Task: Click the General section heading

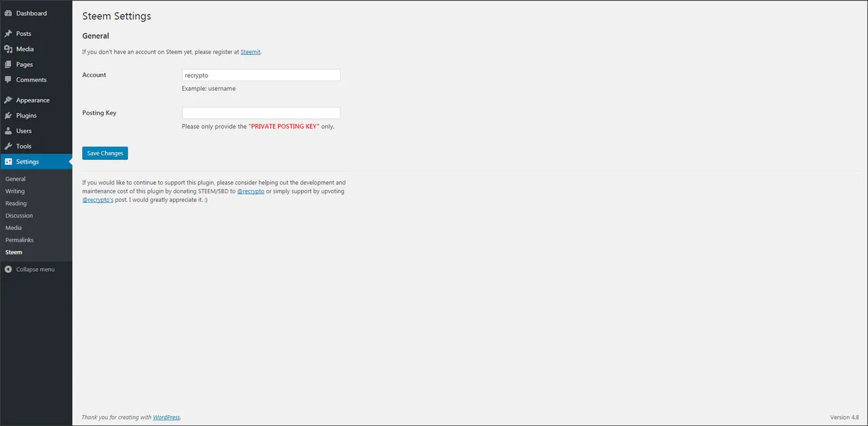Action: point(96,36)
